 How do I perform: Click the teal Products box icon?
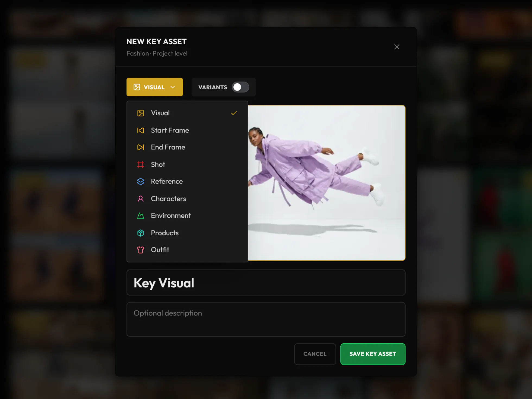click(141, 233)
